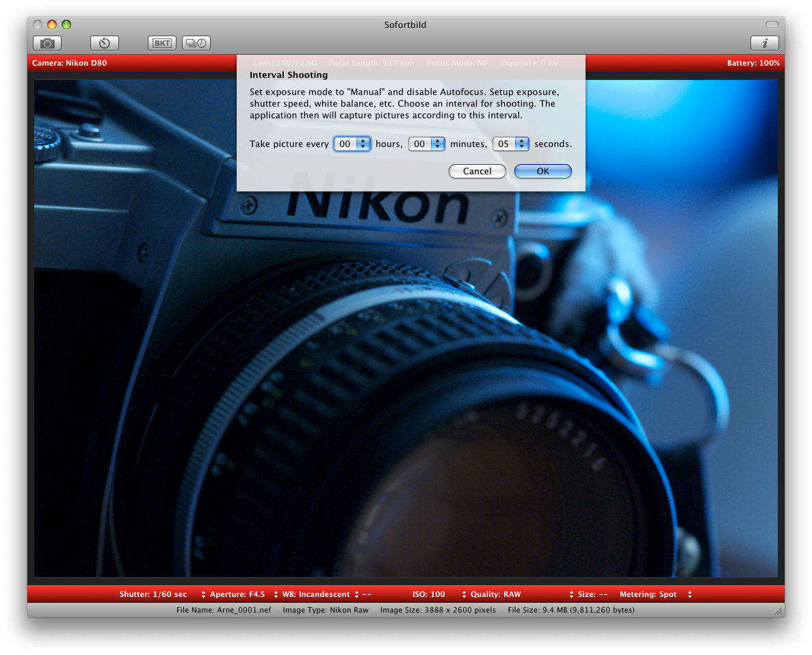Open the BKT bracketing tool

point(161,43)
